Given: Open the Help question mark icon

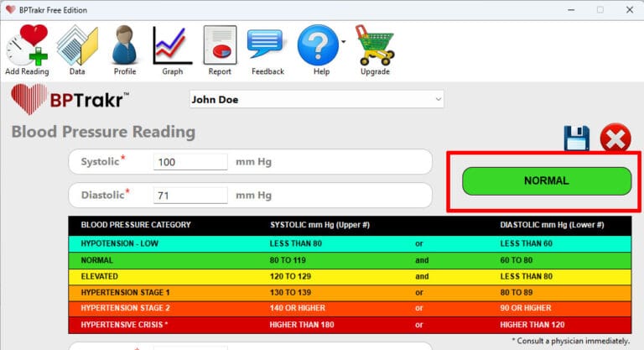Looking at the screenshot, I should tap(318, 45).
